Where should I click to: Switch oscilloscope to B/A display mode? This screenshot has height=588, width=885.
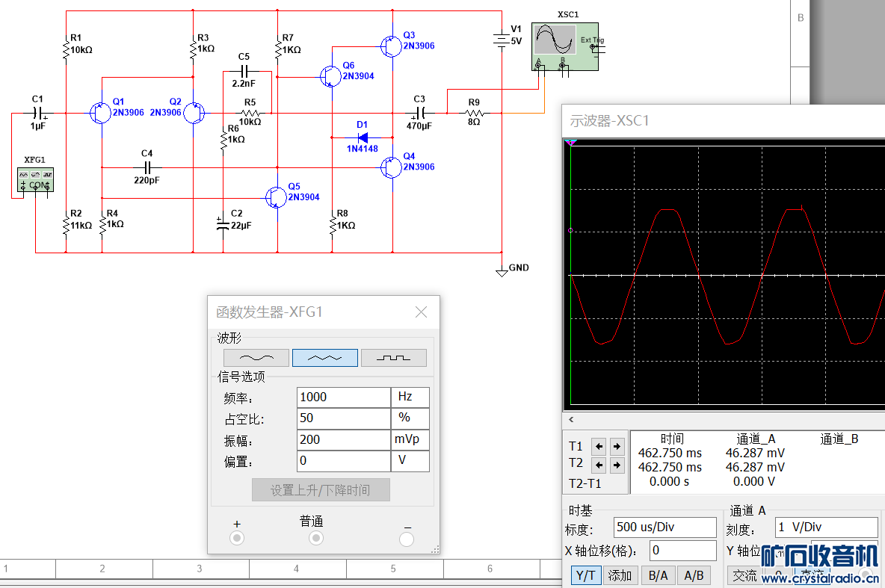coord(658,575)
